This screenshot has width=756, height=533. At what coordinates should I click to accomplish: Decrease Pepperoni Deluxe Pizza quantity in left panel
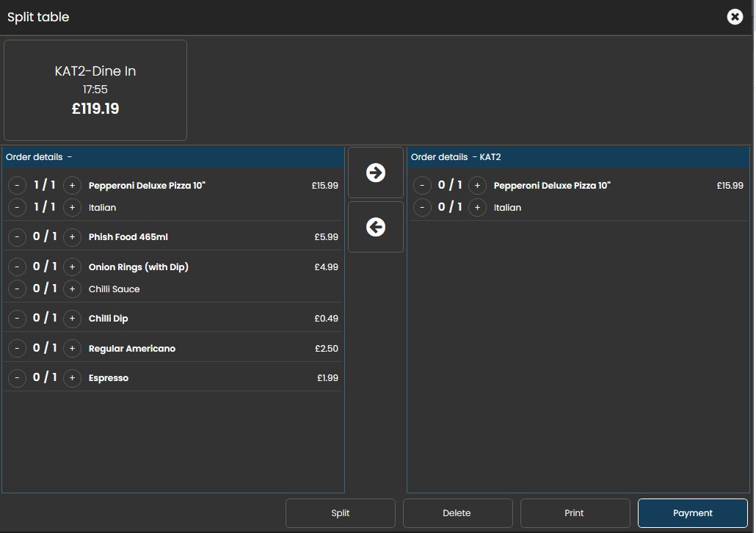click(x=18, y=186)
